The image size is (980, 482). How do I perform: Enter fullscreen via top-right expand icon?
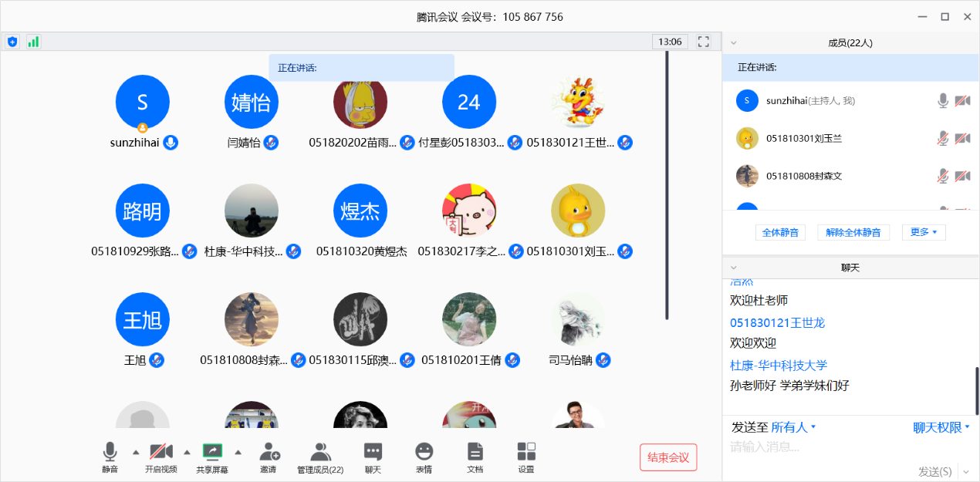pos(703,42)
